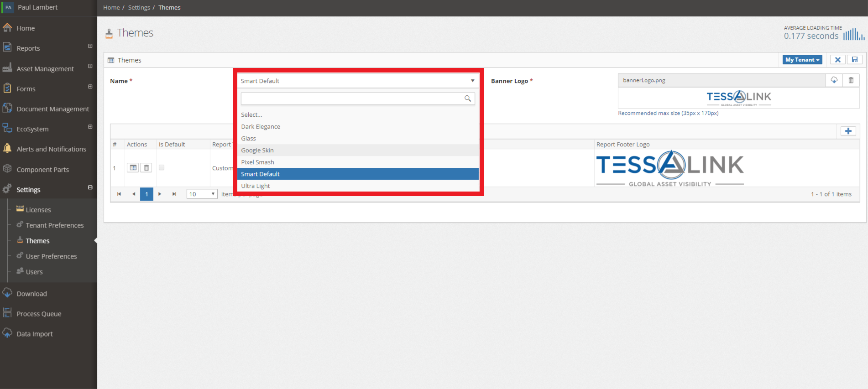The height and width of the screenshot is (389, 868).
Task: Click the bannerLogo.png filename field
Action: (722, 80)
